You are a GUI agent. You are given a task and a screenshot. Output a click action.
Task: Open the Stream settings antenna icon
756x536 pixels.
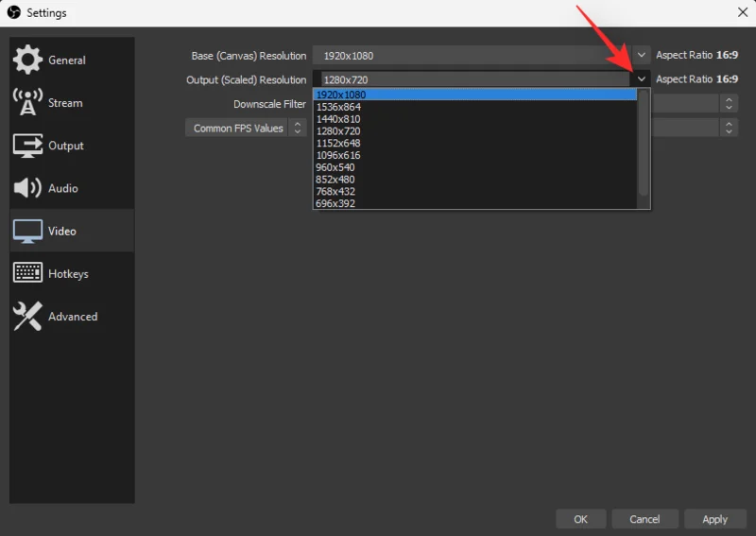[x=27, y=102]
